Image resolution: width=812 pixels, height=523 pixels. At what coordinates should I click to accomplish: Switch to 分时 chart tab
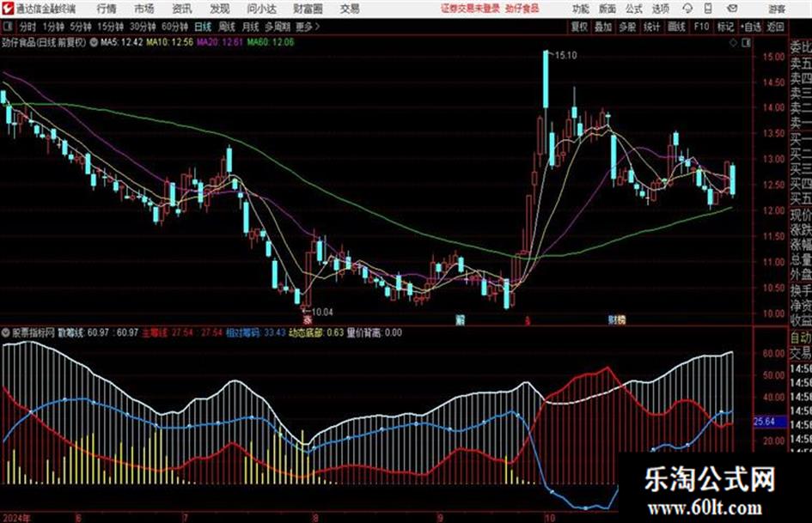tap(28, 27)
